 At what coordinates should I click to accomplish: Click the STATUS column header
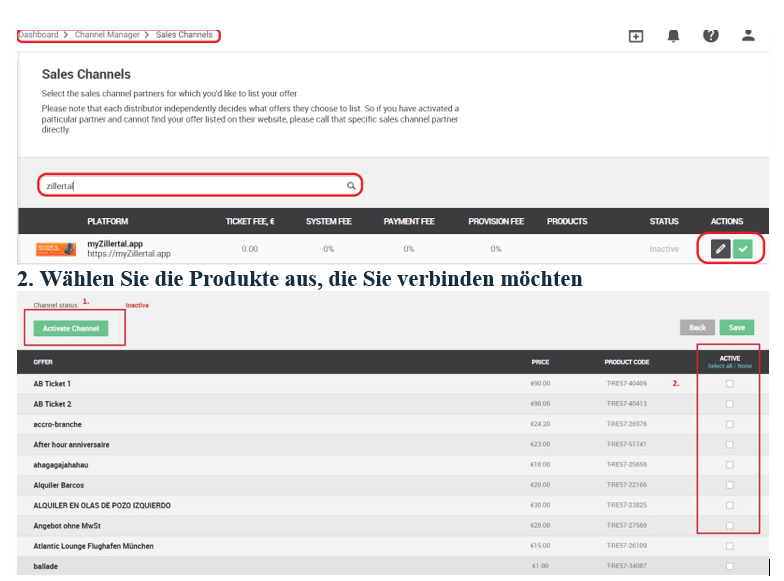tap(664, 221)
